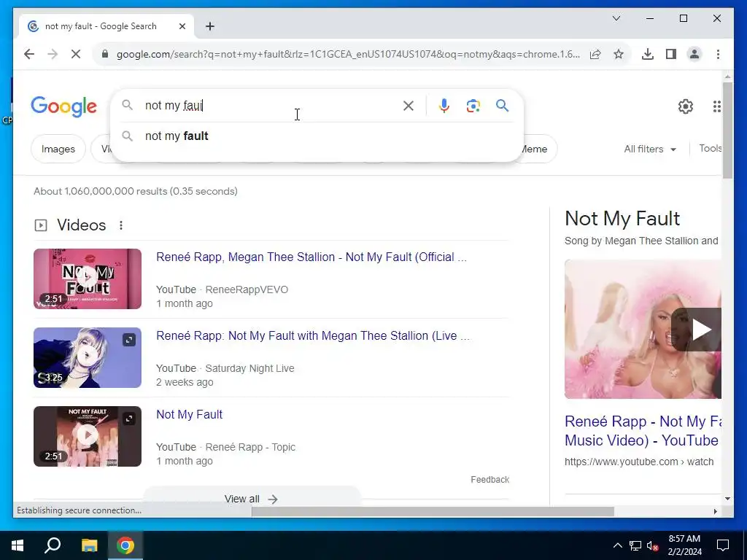Open the network tray icon
Screen dimensions: 747x560
tap(635, 545)
